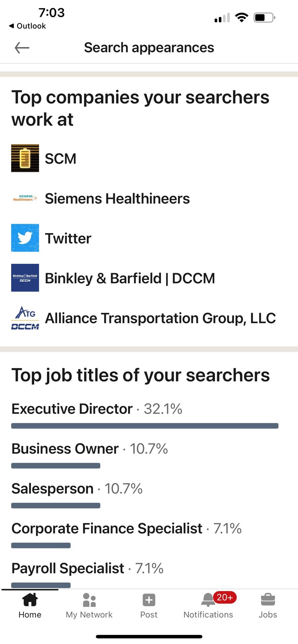This screenshot has width=298, height=644.
Task: Tap the back arrow icon
Action: (22, 48)
